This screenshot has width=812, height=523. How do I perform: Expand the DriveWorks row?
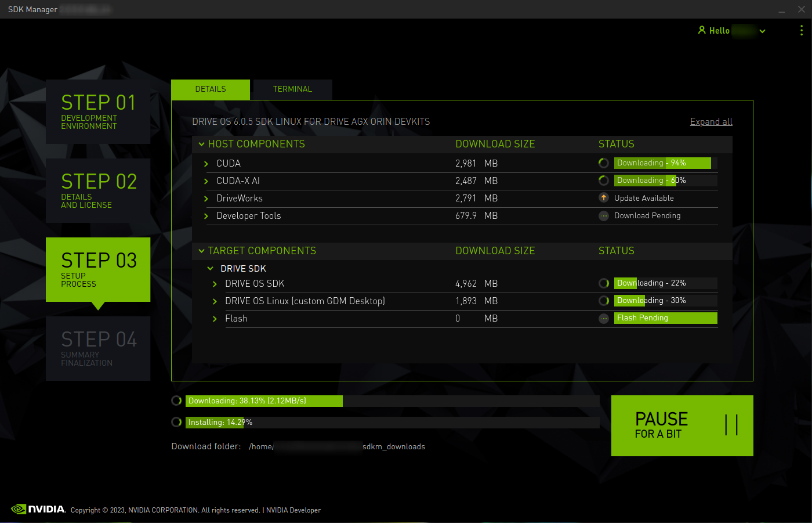(x=206, y=199)
